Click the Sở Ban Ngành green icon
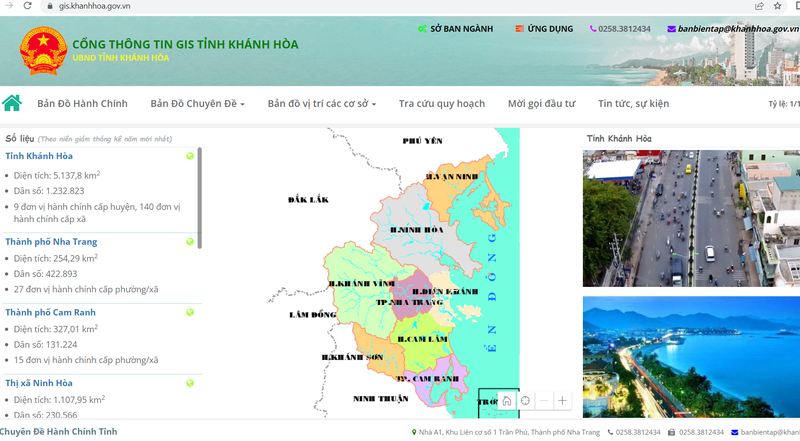The width and height of the screenshot is (800, 441). (x=422, y=29)
